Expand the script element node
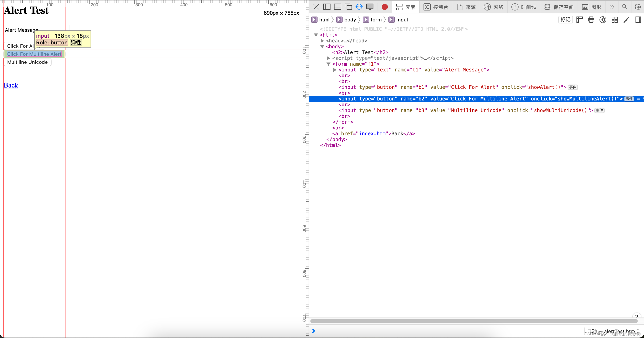 pyautogui.click(x=328, y=58)
